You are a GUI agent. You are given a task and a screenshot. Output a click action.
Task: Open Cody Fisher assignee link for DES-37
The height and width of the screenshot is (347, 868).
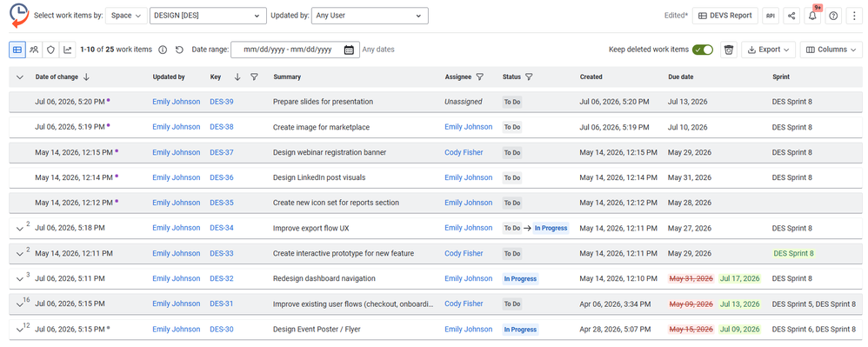click(464, 152)
